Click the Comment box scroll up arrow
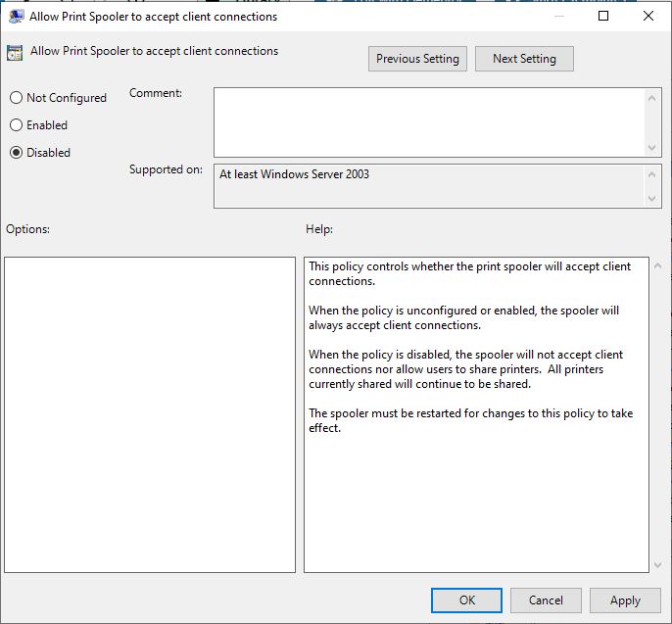 point(653,97)
